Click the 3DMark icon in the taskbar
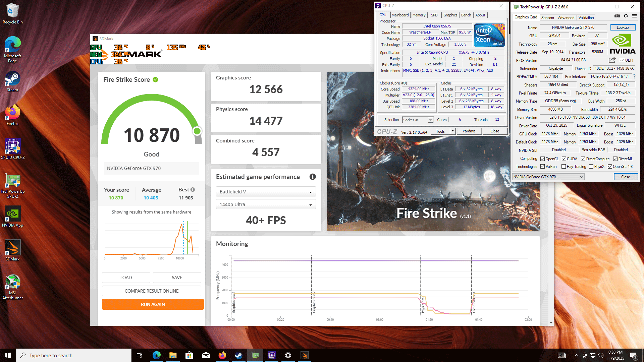 pyautogui.click(x=305, y=355)
